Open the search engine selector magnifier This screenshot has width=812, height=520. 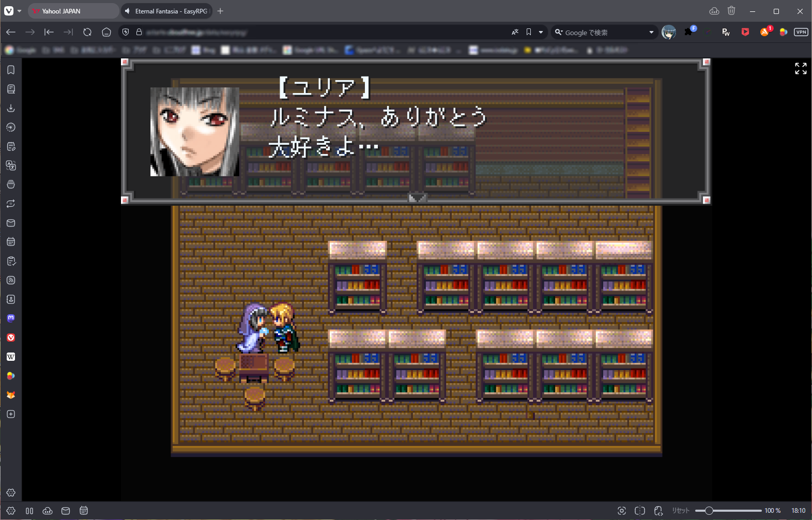[558, 32]
